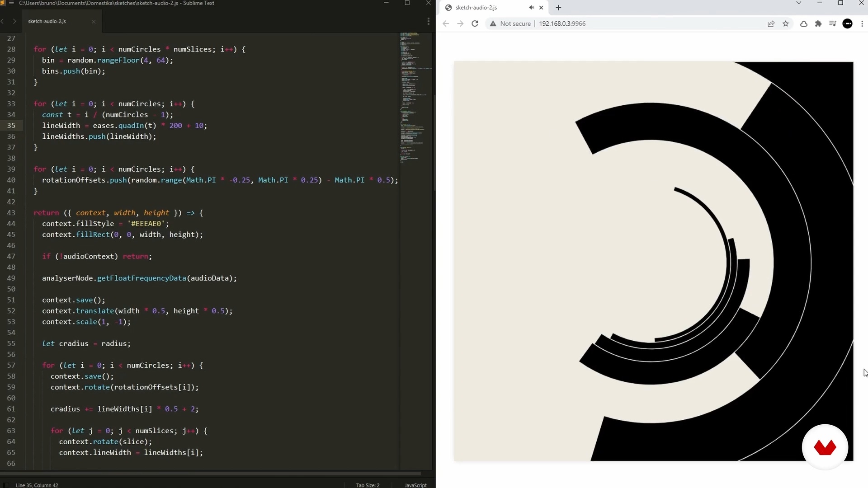Screen dimensions: 868x488
Task: Click the minimap in Sublime Text
Action: pyautogui.click(x=415, y=97)
